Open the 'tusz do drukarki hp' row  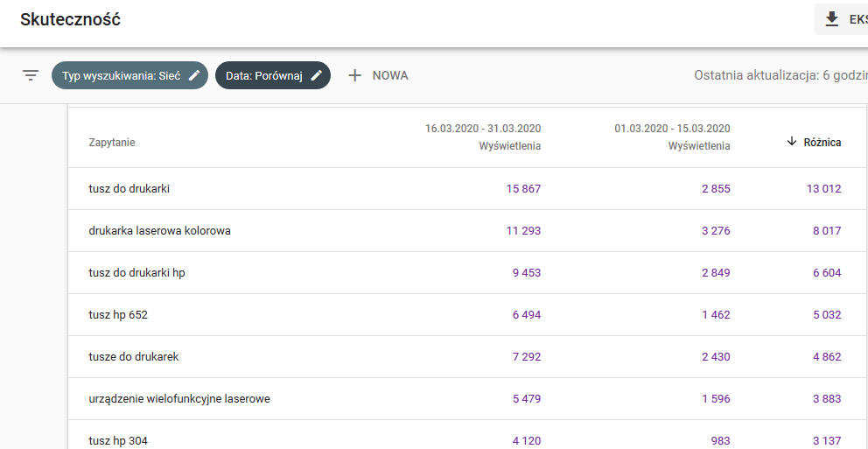point(467,273)
